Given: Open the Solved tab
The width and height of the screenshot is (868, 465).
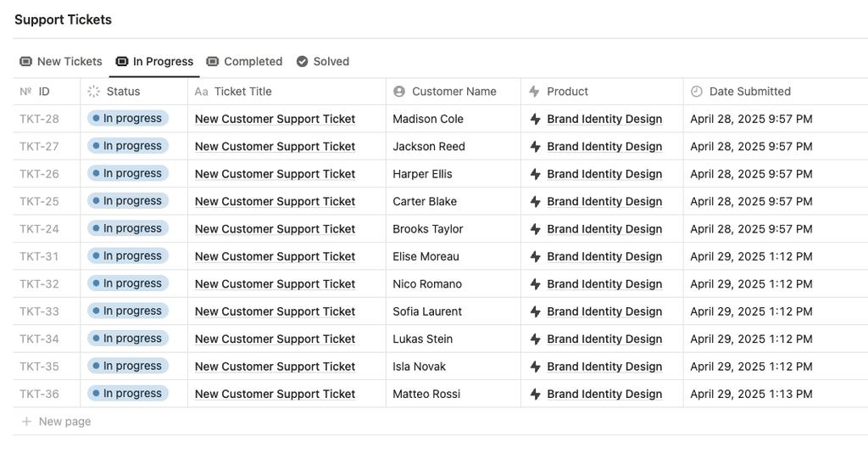Looking at the screenshot, I should (323, 62).
